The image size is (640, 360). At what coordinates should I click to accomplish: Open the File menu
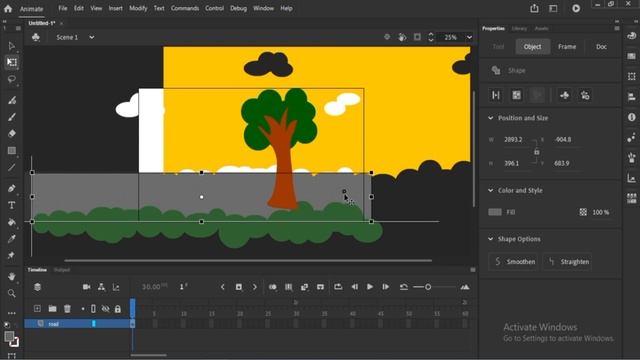pyautogui.click(x=62, y=8)
